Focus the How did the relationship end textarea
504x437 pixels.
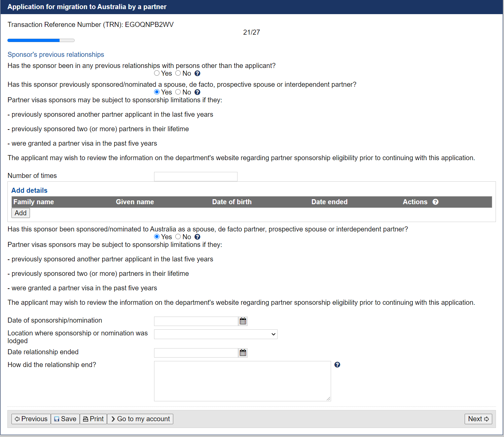tap(243, 381)
